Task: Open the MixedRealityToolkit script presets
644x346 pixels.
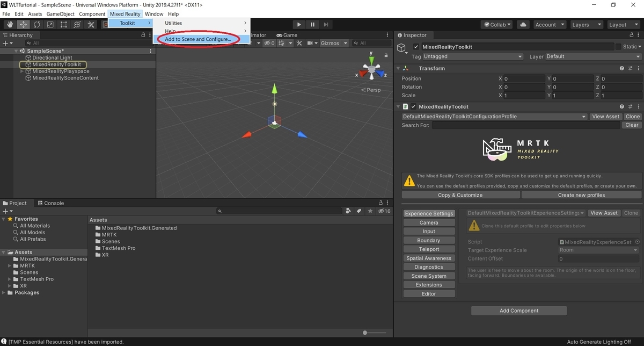Action: pyautogui.click(x=630, y=107)
